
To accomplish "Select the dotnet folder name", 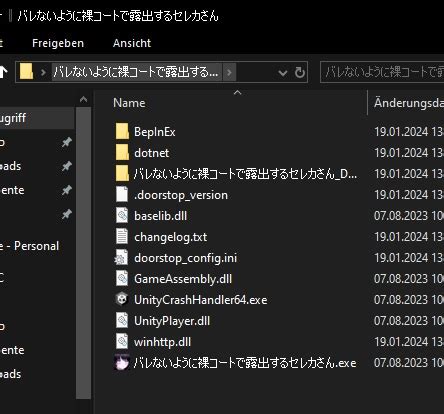I will [152, 153].
